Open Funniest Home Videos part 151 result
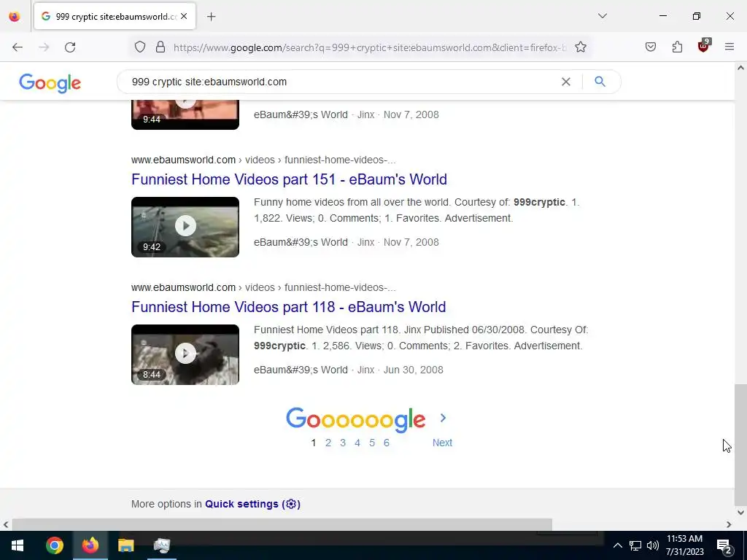 289,179
